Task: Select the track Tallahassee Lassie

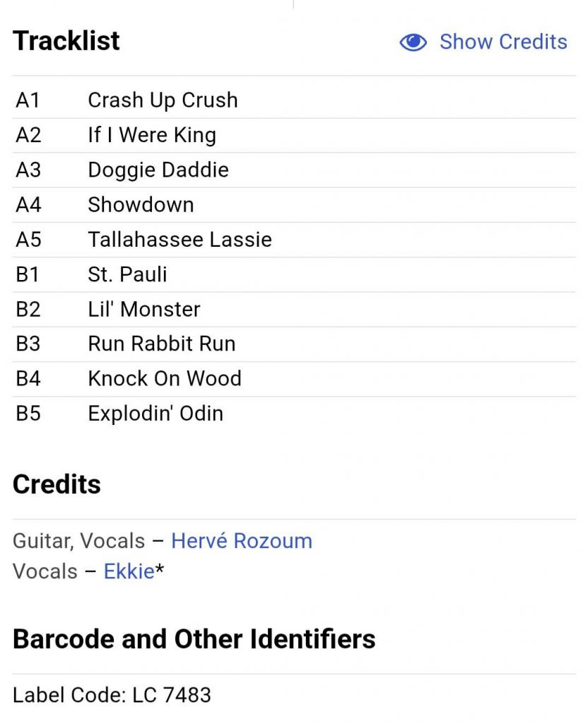Action: 180,239
